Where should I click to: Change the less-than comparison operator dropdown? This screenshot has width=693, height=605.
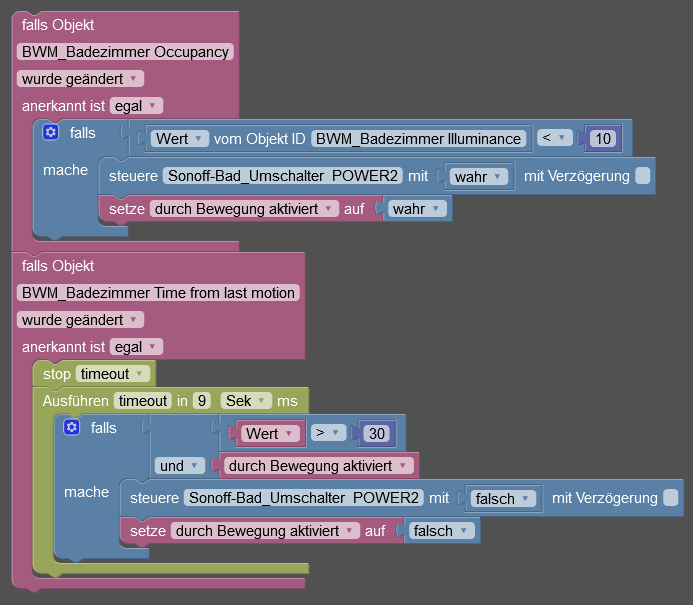tap(555, 138)
